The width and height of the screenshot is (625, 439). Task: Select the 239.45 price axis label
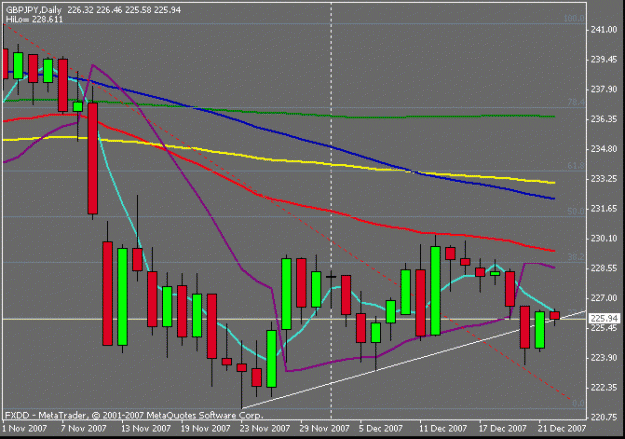pos(603,60)
